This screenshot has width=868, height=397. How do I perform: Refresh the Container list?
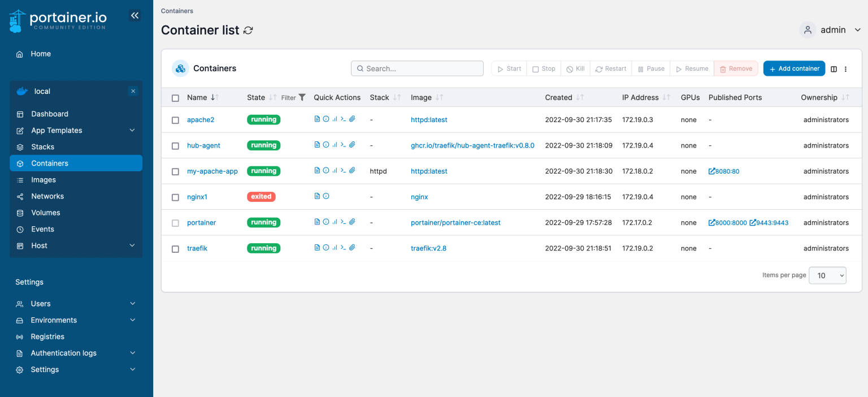pyautogui.click(x=248, y=30)
